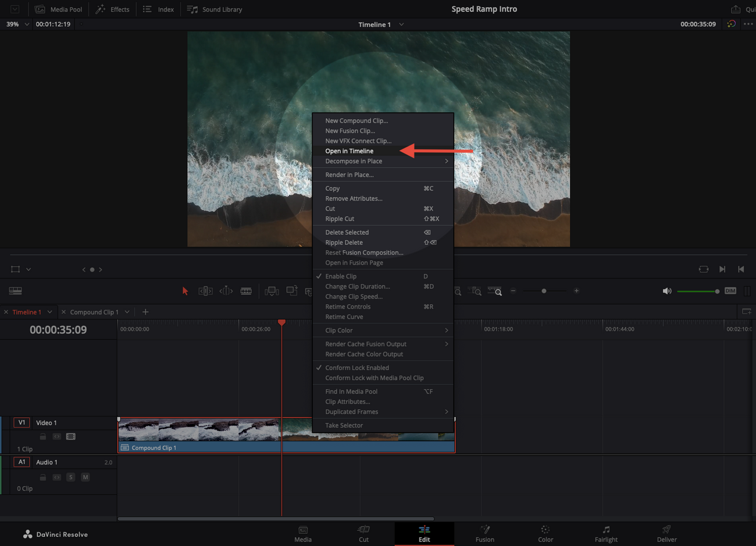756x546 pixels.
Task: Click the green monitor volume slider
Action: click(697, 291)
